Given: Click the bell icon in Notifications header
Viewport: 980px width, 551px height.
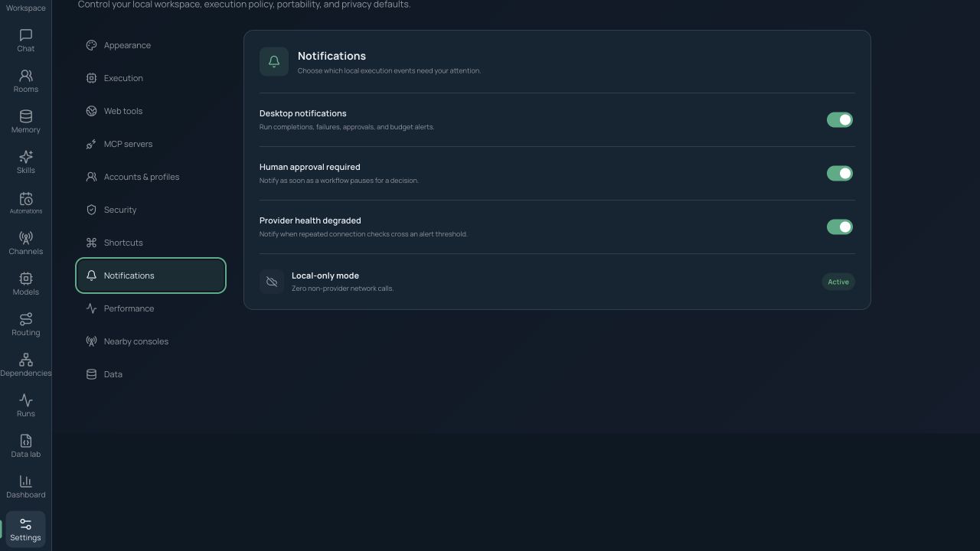Looking at the screenshot, I should pos(274,62).
